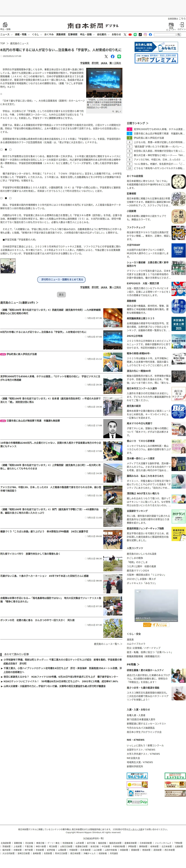Screen dimensions: 186x868
Task: Open the Instagram icon in the navigation bar
Action: (145, 34)
